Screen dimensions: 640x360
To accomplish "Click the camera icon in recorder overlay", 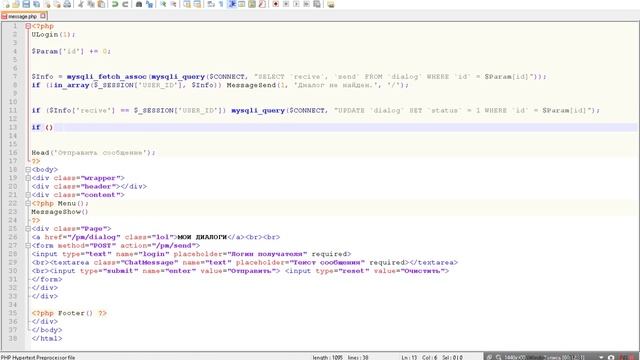I will pyautogui.click(x=611, y=357).
